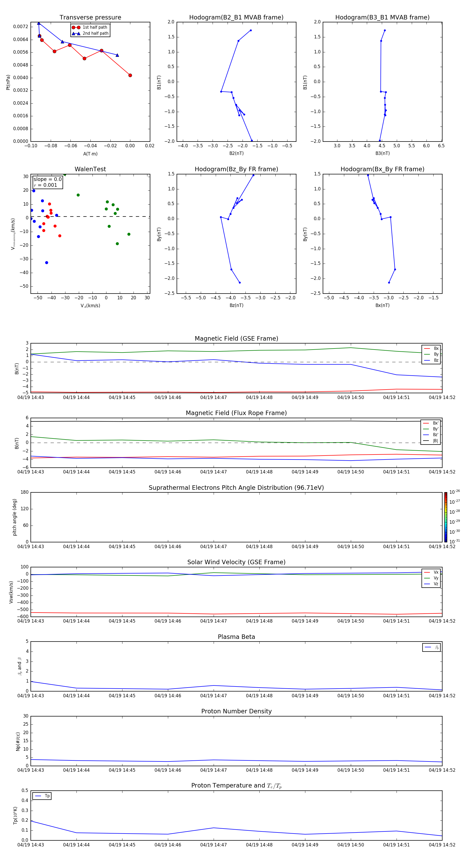Click the "Proton Number Density" title

[236, 711]
